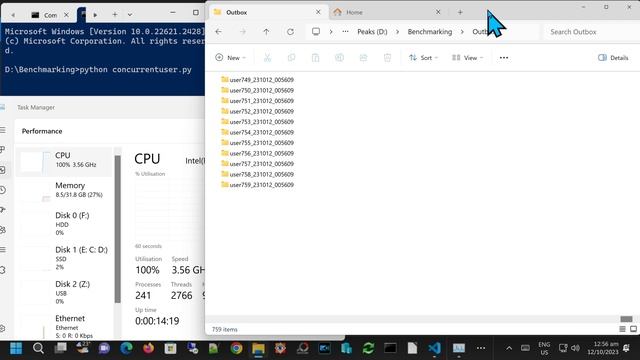Open the See more toolbar ellipsis in Explorer

(504, 58)
